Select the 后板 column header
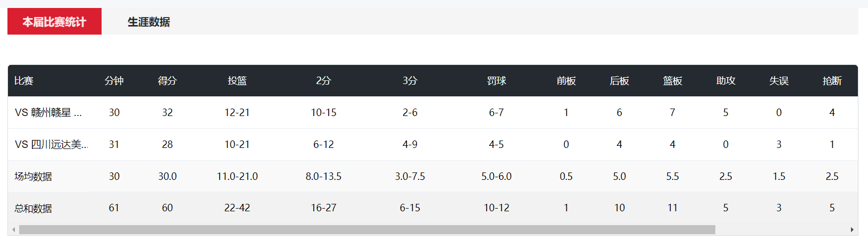 pyautogui.click(x=620, y=81)
